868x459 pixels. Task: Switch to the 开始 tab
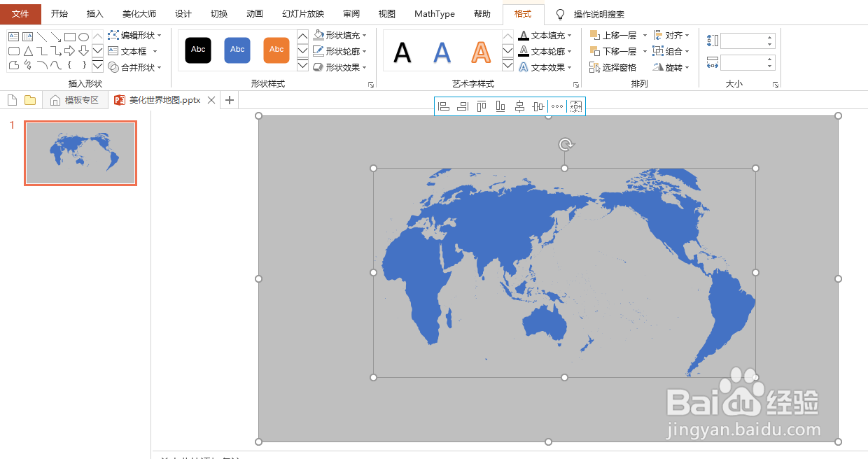(x=59, y=14)
